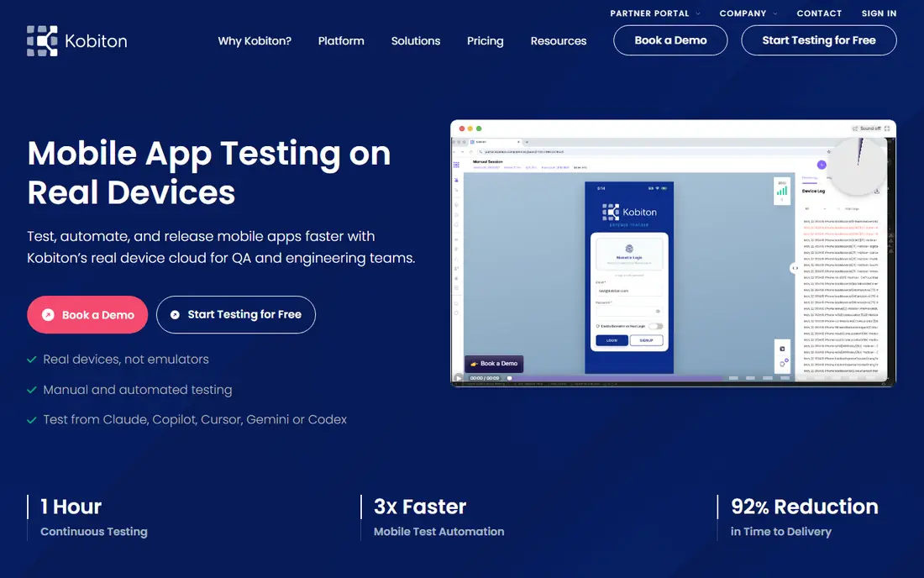The height and width of the screenshot is (578, 924).
Task: Go to the Pricing page
Action: coord(485,40)
